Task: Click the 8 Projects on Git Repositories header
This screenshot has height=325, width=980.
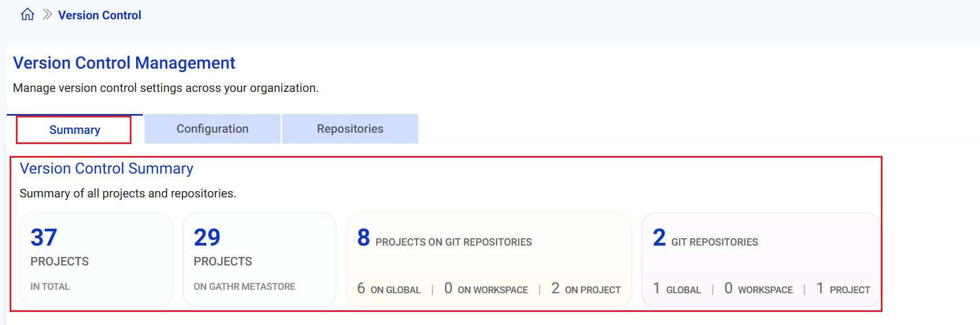Action: point(445,239)
